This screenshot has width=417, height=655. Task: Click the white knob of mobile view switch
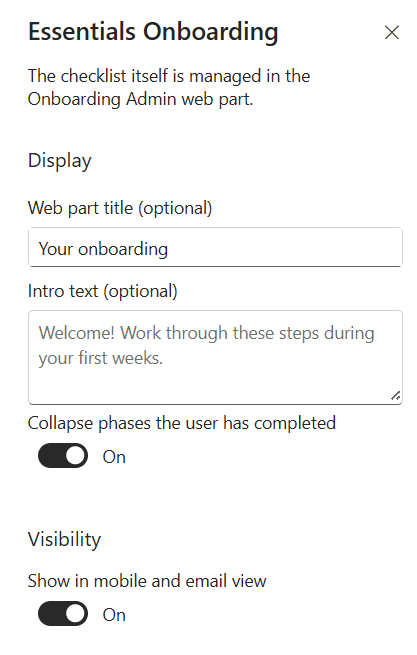tap(75, 614)
